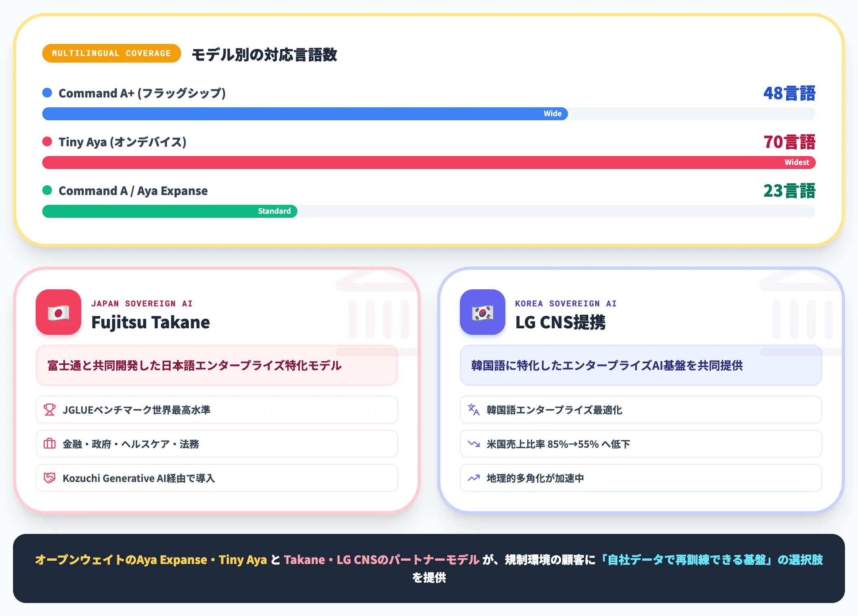Screen dimensions: 858x616
Task: Click the yellow オープンウェイトのAya Expanse・Tiny Aya text
Action: click(151, 560)
